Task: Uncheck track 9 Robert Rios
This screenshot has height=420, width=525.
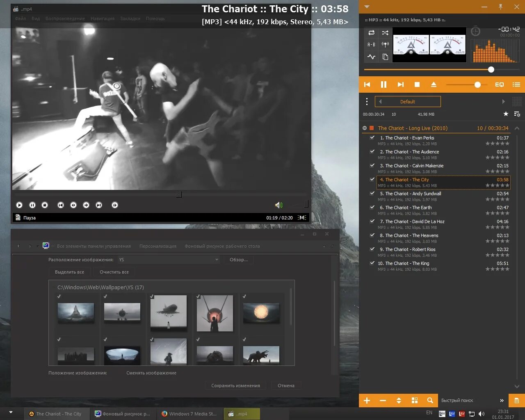Action: point(372,249)
